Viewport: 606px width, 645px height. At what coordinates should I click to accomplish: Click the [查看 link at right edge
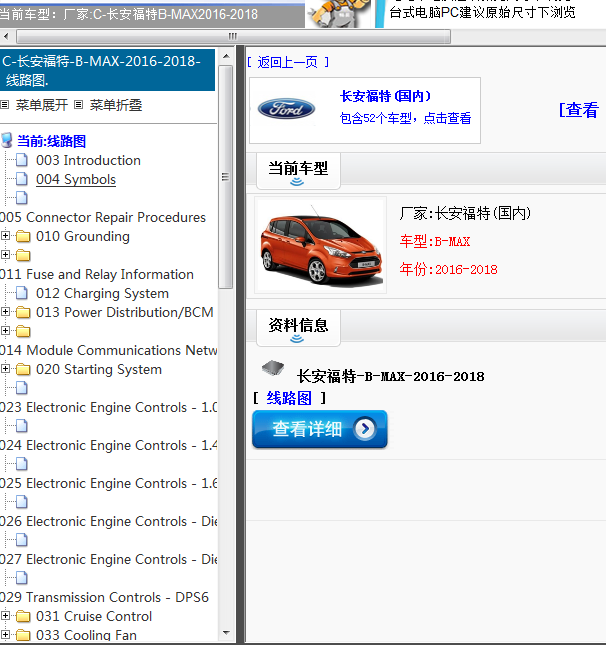click(581, 110)
